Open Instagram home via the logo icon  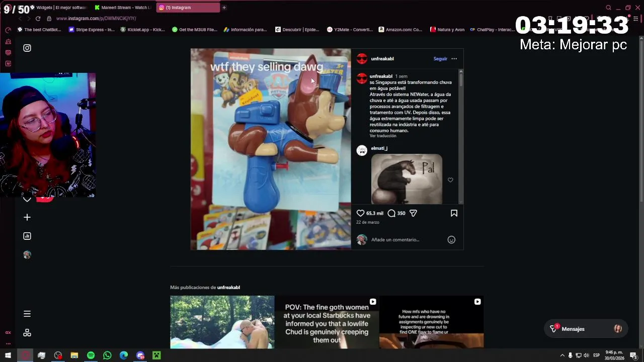[27, 48]
